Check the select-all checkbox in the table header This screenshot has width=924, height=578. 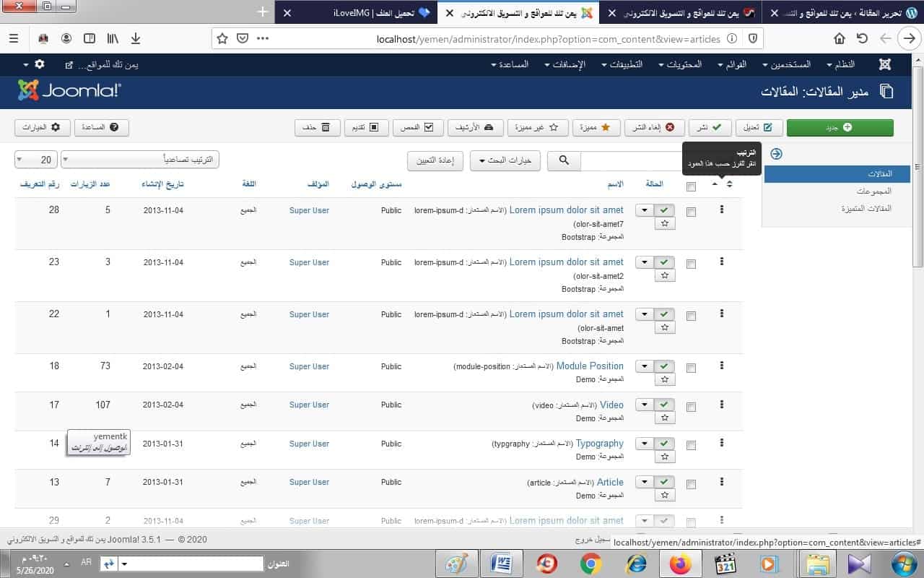coord(691,186)
